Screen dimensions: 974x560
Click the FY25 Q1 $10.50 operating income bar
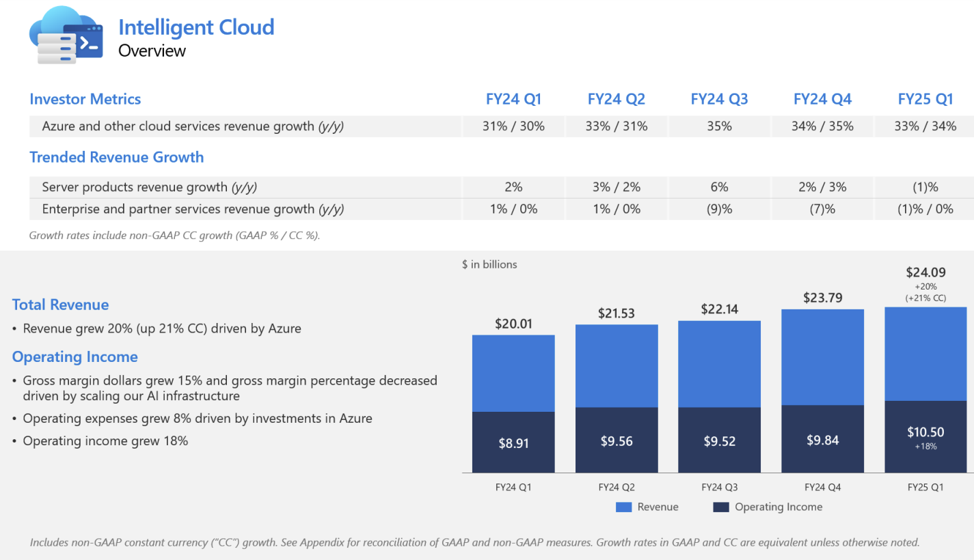coord(925,437)
